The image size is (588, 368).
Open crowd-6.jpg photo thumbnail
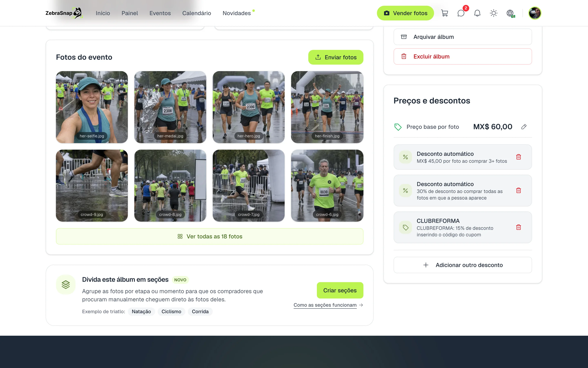pos(327,186)
